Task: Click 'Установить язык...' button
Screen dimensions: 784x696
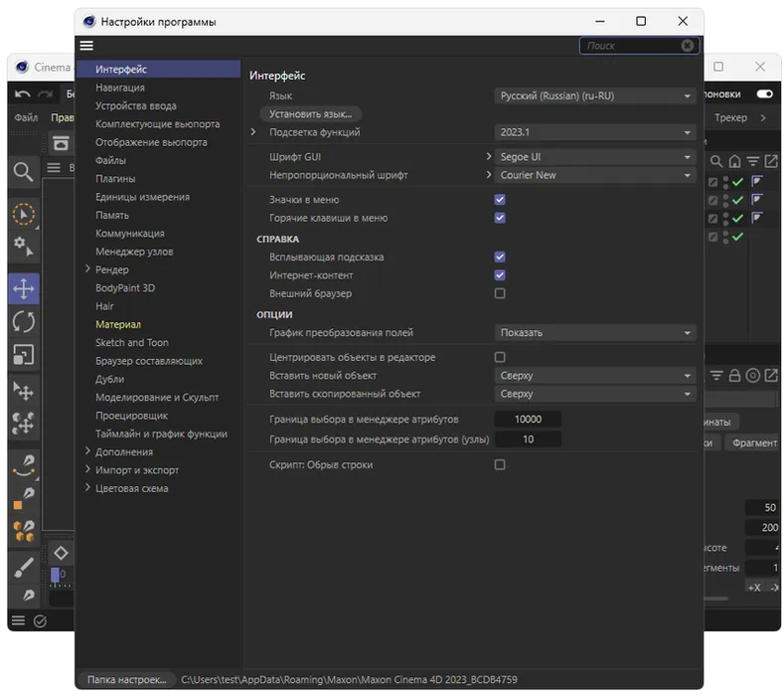Action: 310,114
